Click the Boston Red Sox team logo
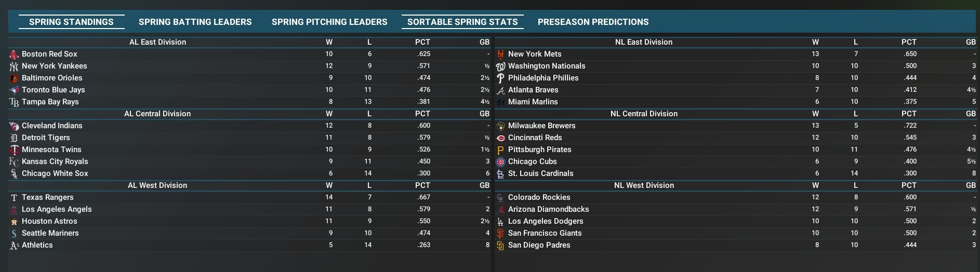980x272 pixels. 14,54
